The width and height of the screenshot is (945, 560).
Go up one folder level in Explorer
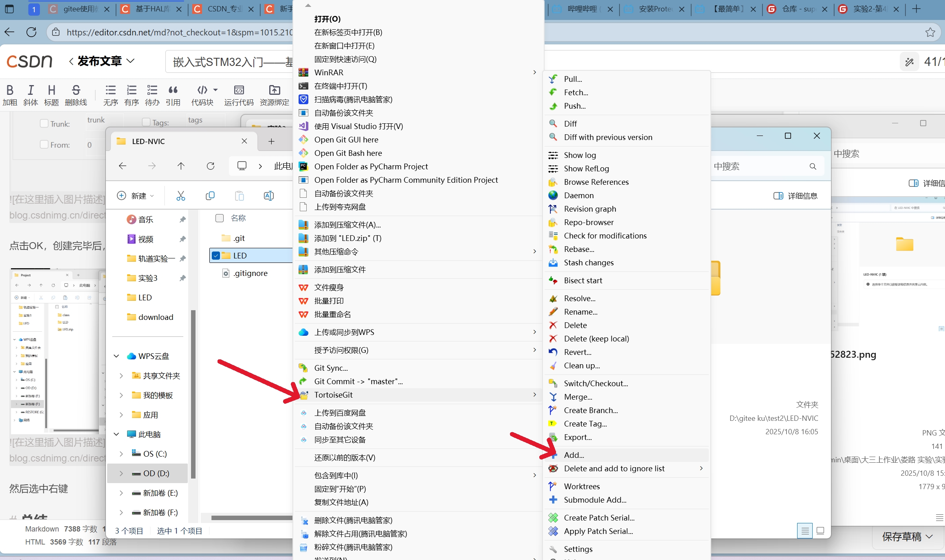(x=181, y=166)
